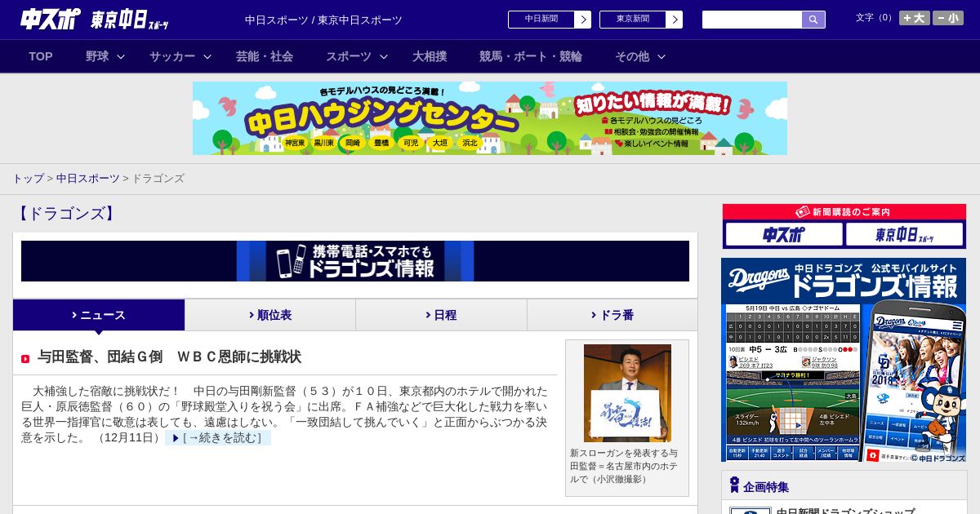Click 東京中日スポーツ subscription button in sidebar
Viewport: 980px width, 514px height.
tap(905, 234)
